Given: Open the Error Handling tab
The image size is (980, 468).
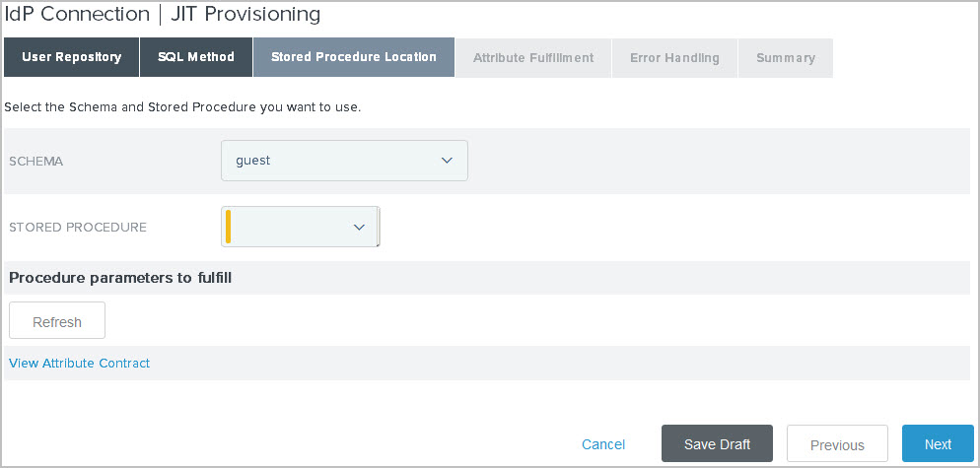Looking at the screenshot, I should (674, 58).
